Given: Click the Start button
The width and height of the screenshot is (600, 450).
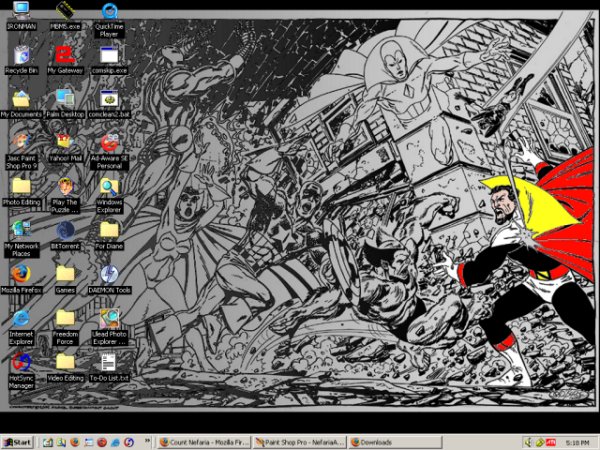Looking at the screenshot, I should [x=18, y=443].
